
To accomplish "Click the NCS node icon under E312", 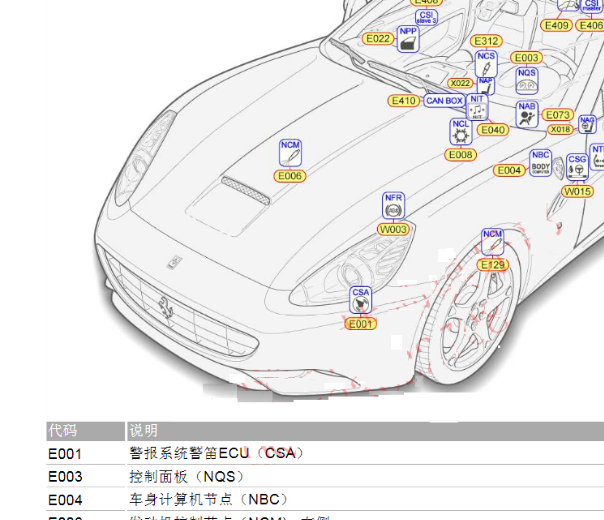I will point(486,64).
